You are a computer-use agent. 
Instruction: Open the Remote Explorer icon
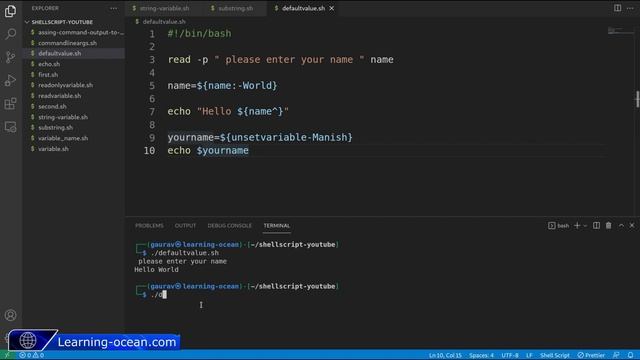tap(11, 127)
